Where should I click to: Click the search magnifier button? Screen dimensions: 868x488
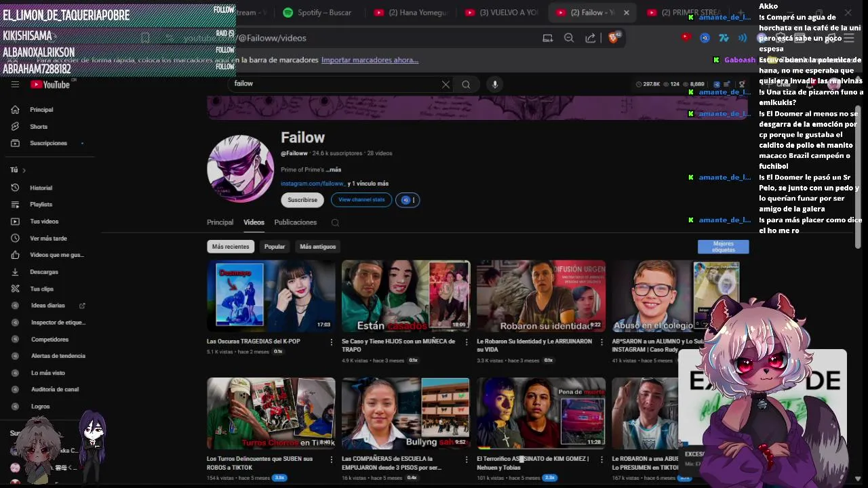pos(466,85)
